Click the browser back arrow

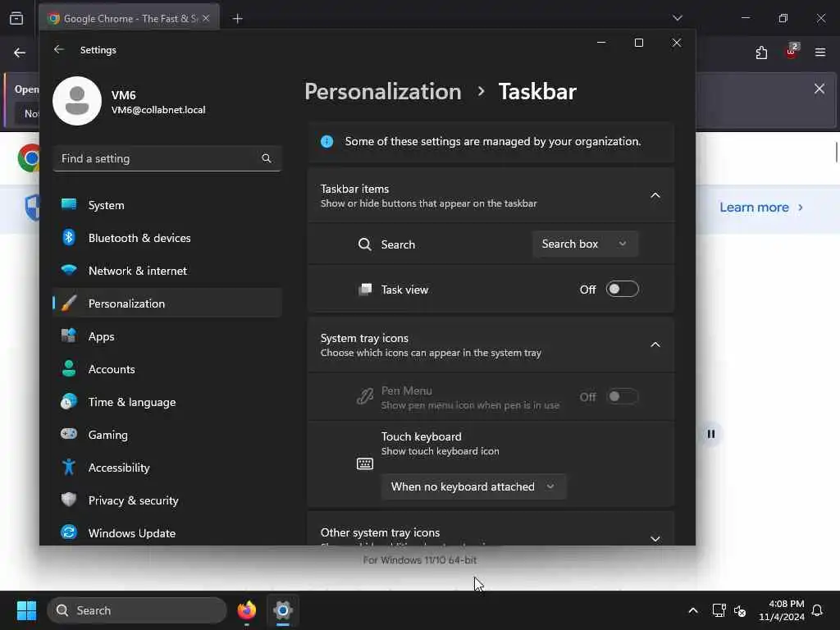pyautogui.click(x=20, y=52)
